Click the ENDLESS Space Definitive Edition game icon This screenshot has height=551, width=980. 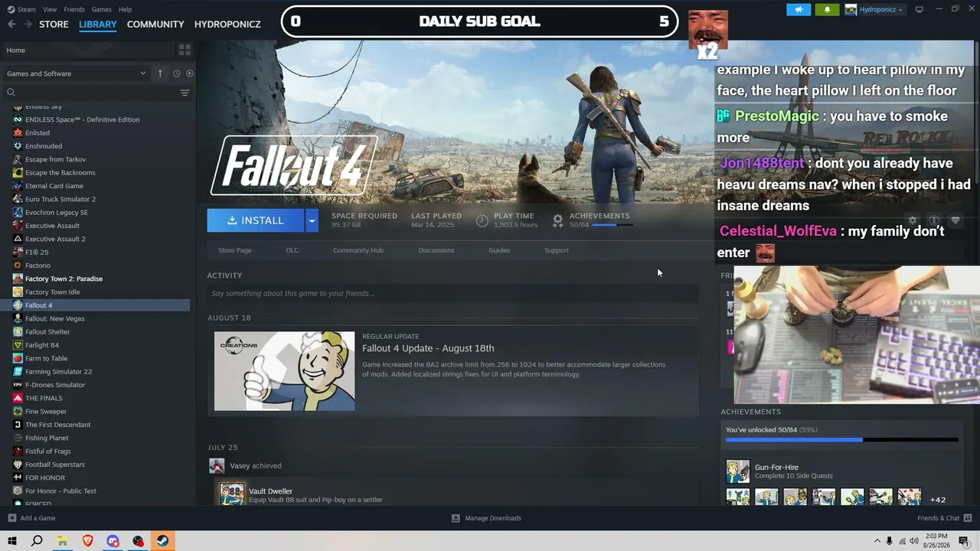click(x=18, y=119)
